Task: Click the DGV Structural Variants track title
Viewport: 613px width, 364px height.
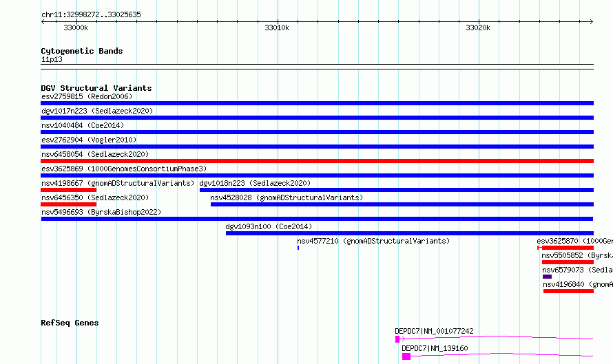Action: (x=96, y=88)
